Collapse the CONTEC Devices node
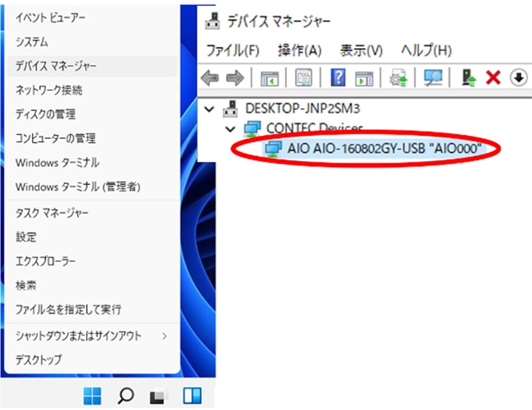532x410 pixels. pos(231,129)
